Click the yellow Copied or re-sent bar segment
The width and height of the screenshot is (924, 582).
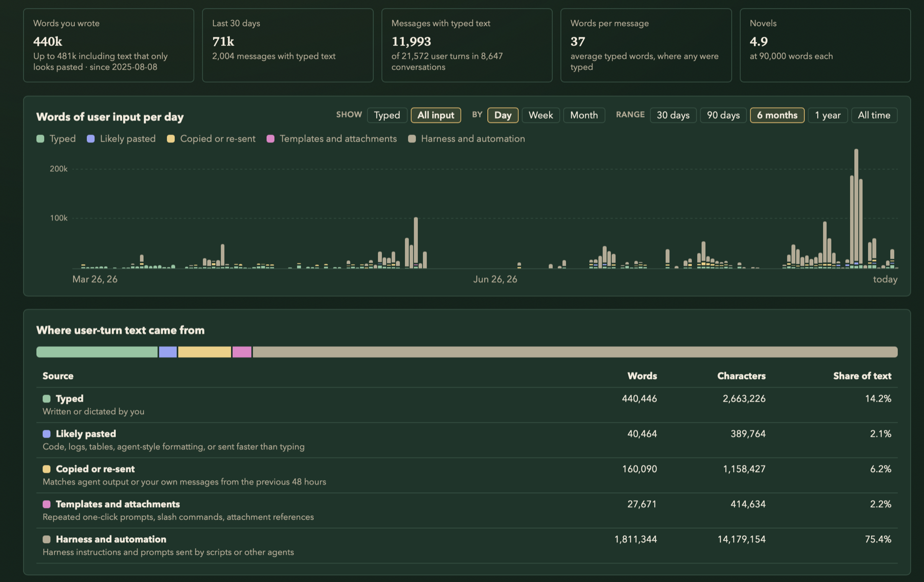[204, 352]
